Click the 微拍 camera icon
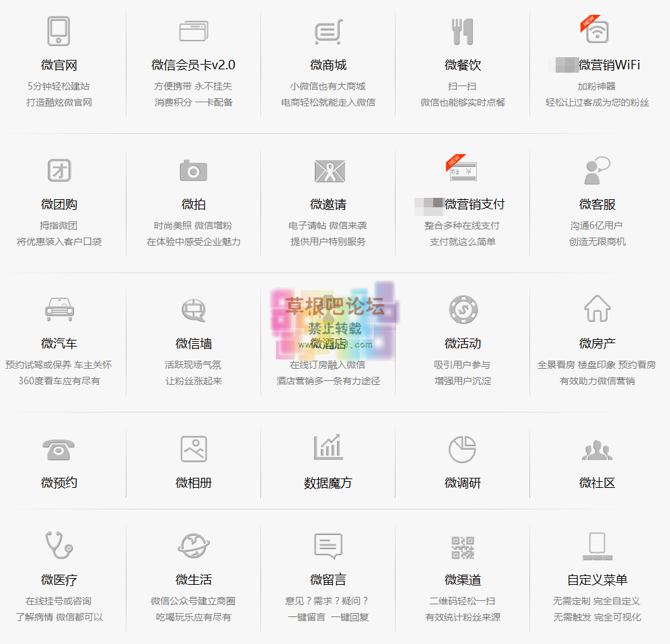 pos(193,170)
